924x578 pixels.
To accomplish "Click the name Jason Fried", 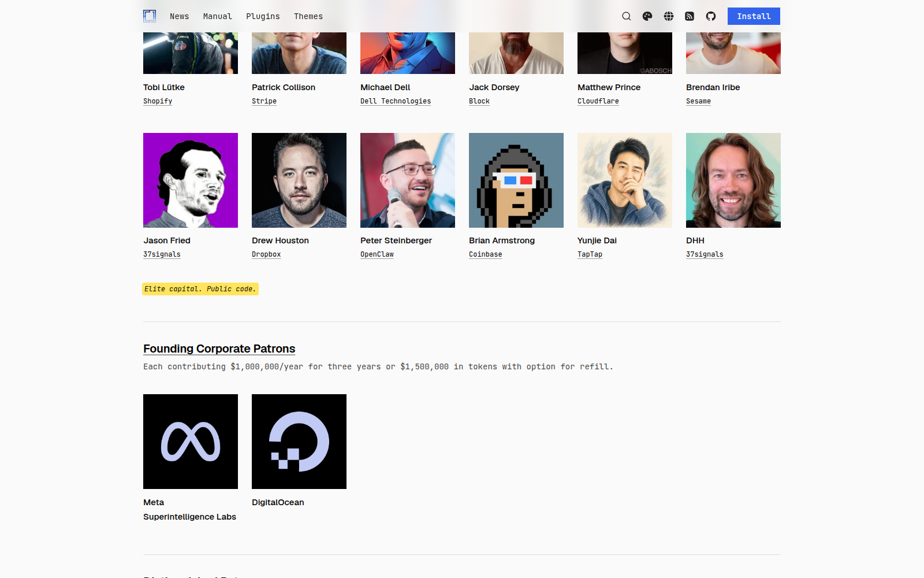I will point(167,240).
